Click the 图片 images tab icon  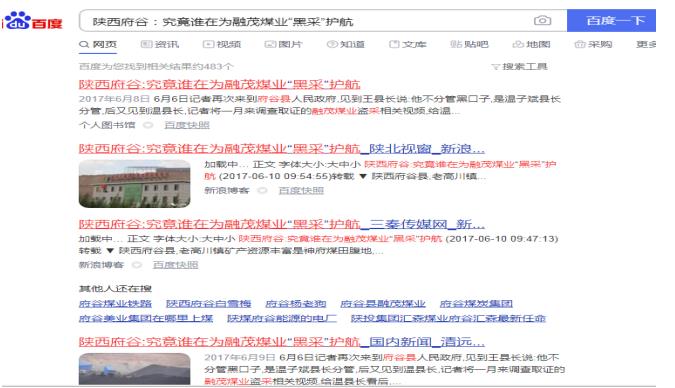[x=270, y=44]
